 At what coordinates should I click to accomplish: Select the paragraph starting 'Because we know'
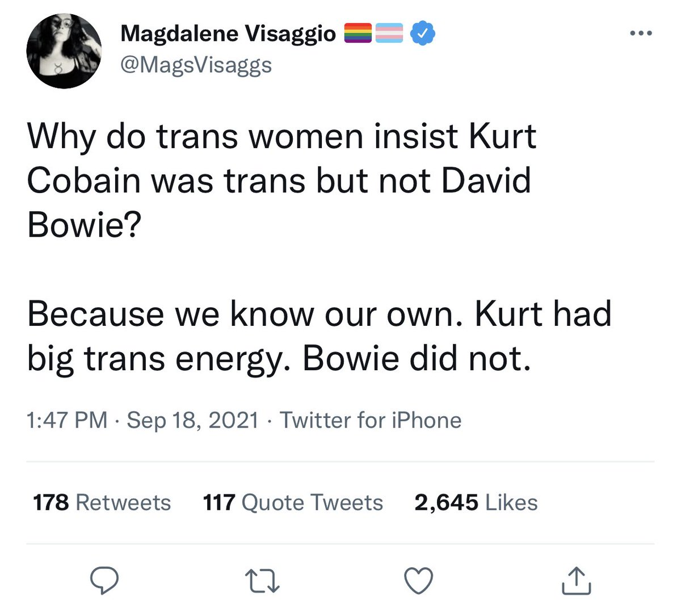[320, 336]
